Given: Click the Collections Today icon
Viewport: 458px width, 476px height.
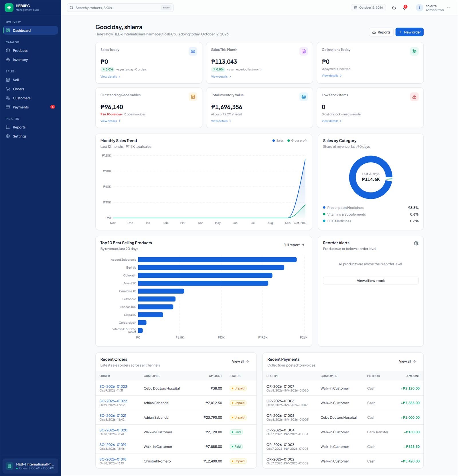Looking at the screenshot, I should click(x=414, y=51).
